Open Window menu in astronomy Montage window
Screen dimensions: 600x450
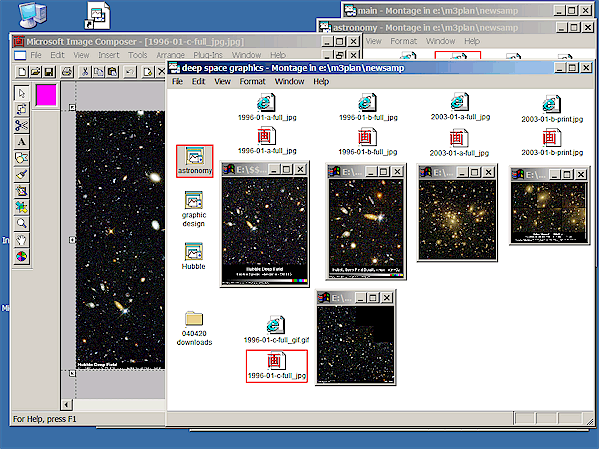[440, 41]
